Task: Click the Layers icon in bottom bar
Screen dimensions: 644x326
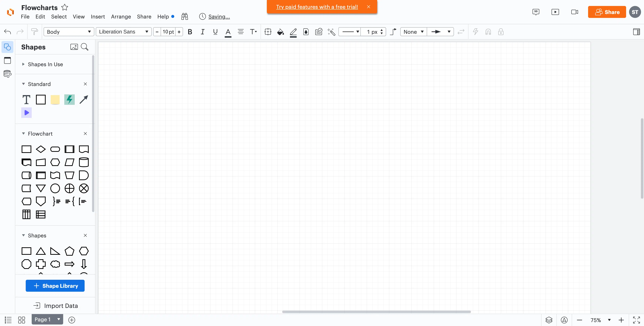Action: [549, 320]
